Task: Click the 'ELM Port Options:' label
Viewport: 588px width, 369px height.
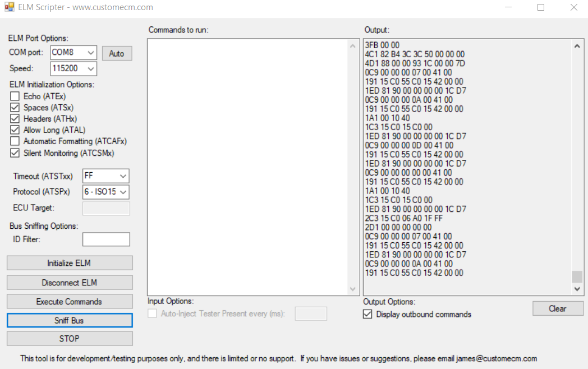Action: coord(38,38)
